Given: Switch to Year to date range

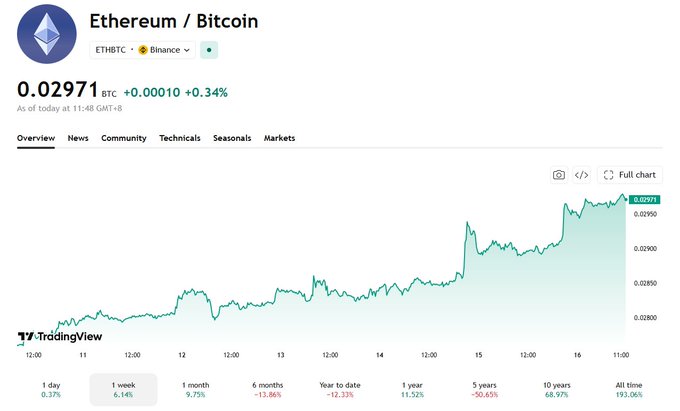Looking at the screenshot, I should (x=340, y=389).
